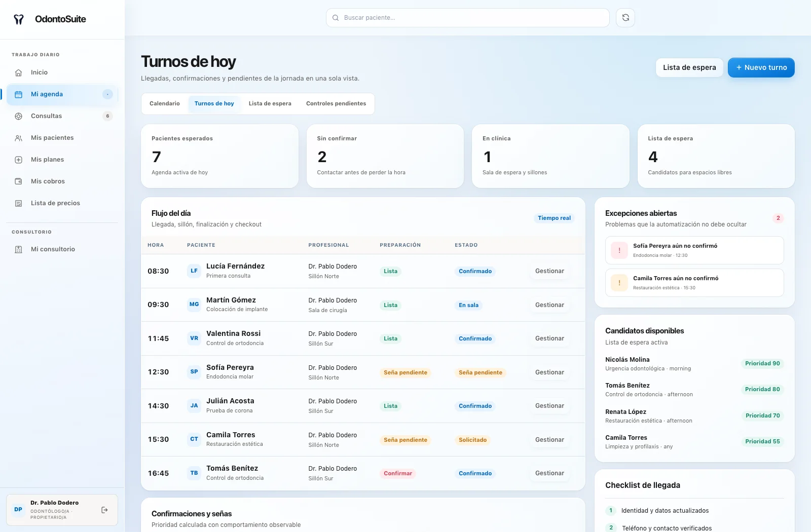
Task: Click the Lista de espera header button
Action: tap(689, 67)
